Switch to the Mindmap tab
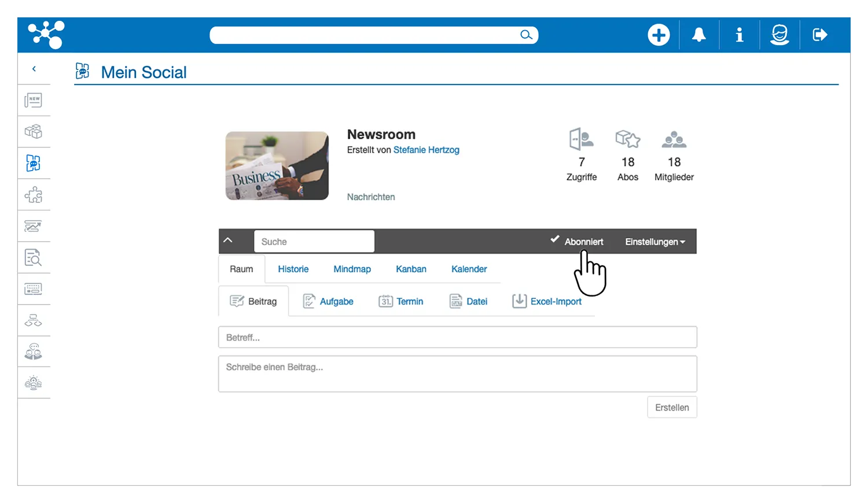The width and height of the screenshot is (868, 503). tap(352, 269)
